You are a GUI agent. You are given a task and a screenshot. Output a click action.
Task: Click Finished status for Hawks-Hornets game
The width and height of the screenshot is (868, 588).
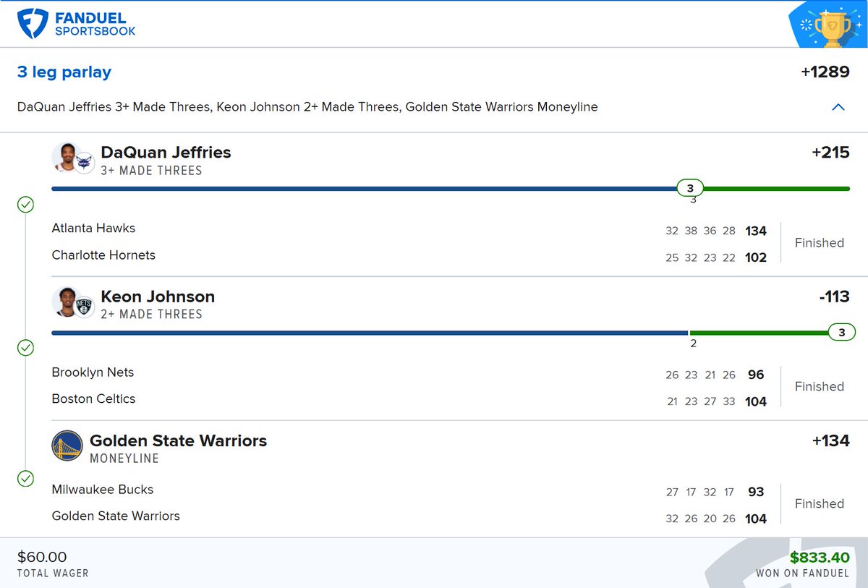tap(820, 243)
